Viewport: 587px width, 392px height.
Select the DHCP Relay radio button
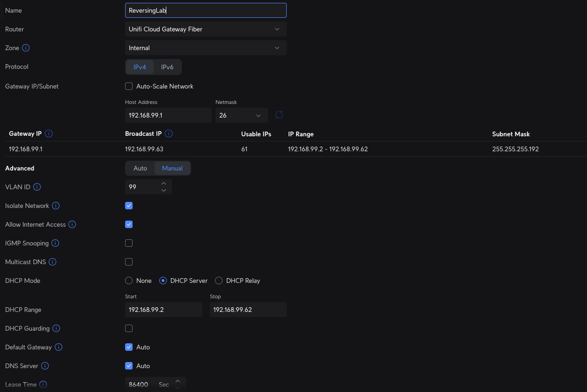pyautogui.click(x=219, y=281)
